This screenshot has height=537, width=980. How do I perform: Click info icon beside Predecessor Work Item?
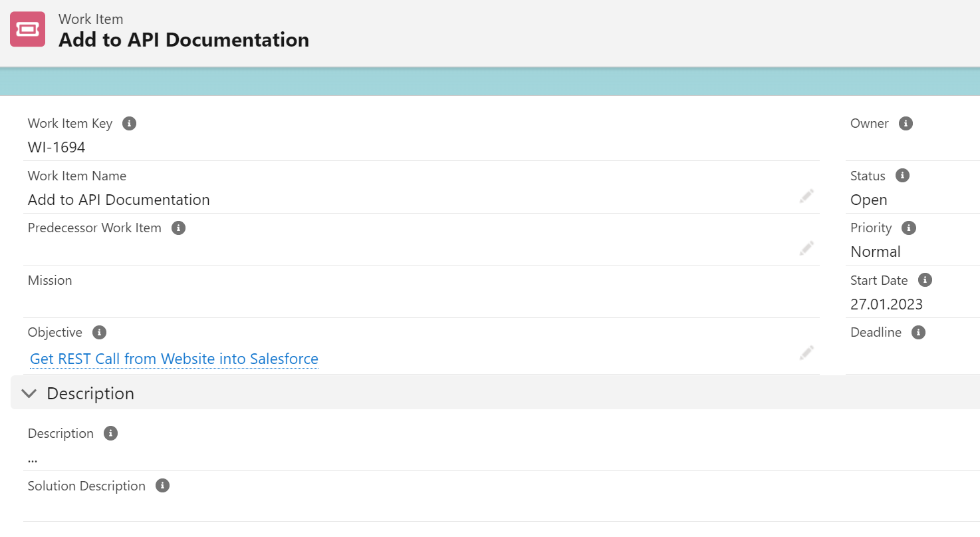pos(178,228)
